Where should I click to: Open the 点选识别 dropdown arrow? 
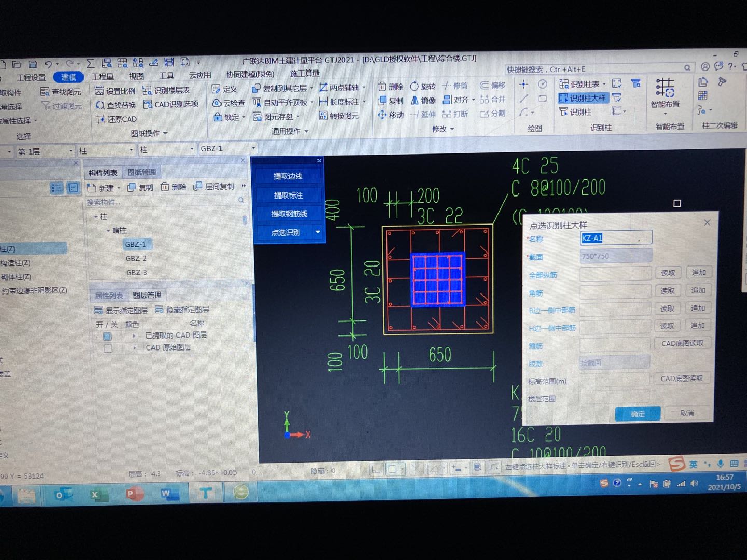click(x=317, y=232)
